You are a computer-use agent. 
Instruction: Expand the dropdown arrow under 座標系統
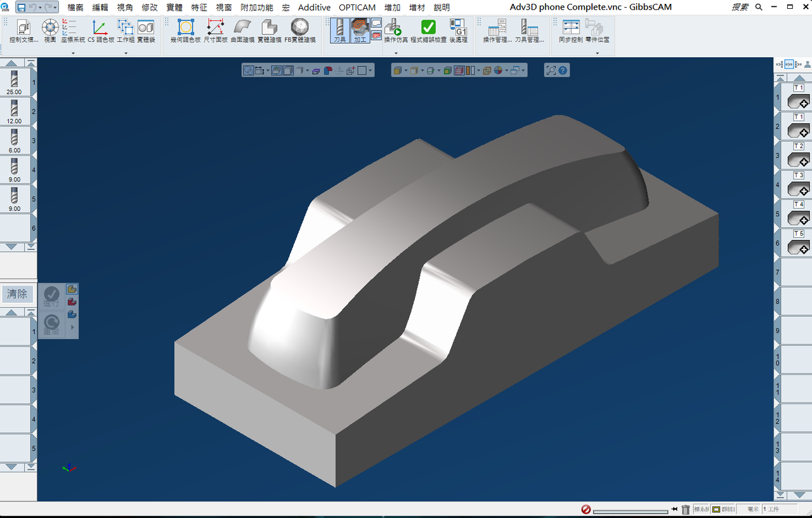73,53
